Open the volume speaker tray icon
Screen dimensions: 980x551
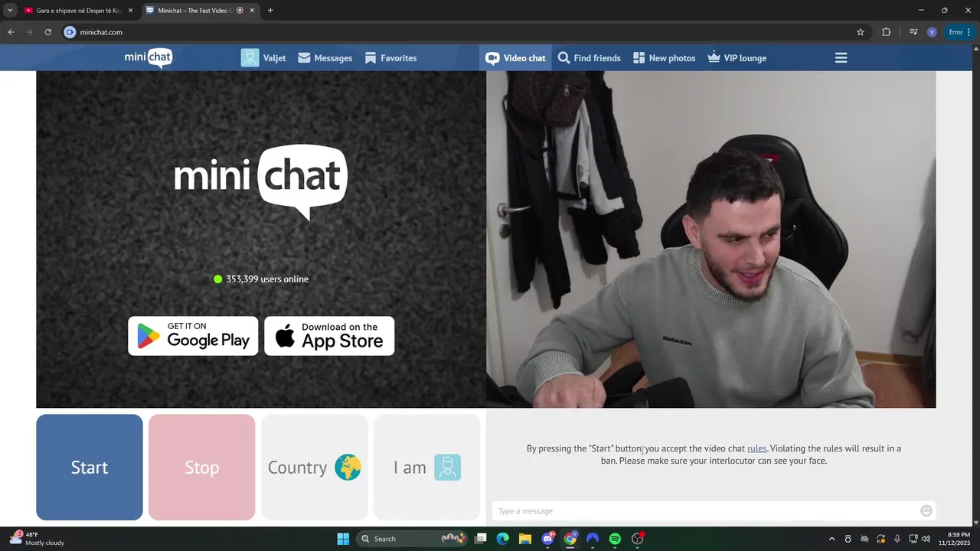click(x=926, y=539)
